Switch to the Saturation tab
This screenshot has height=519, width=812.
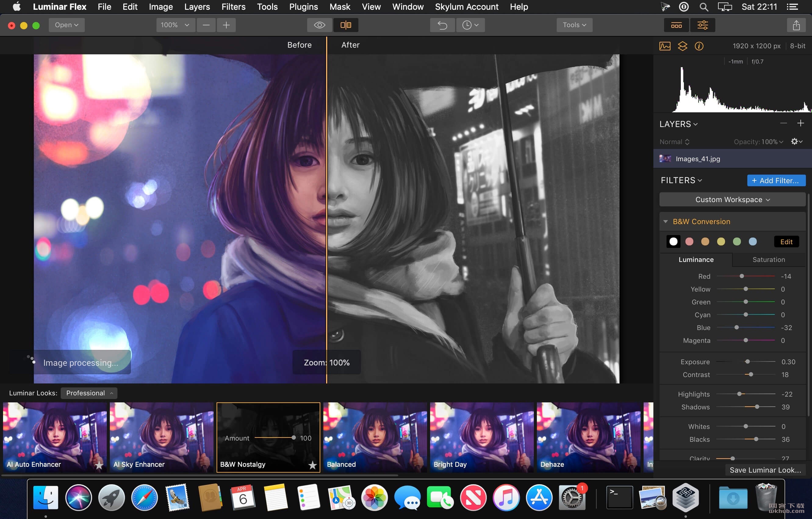[x=768, y=259]
